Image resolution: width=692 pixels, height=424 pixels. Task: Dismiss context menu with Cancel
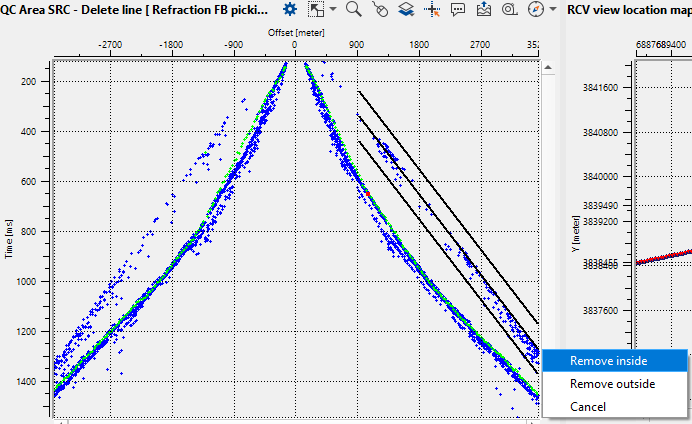click(x=587, y=407)
